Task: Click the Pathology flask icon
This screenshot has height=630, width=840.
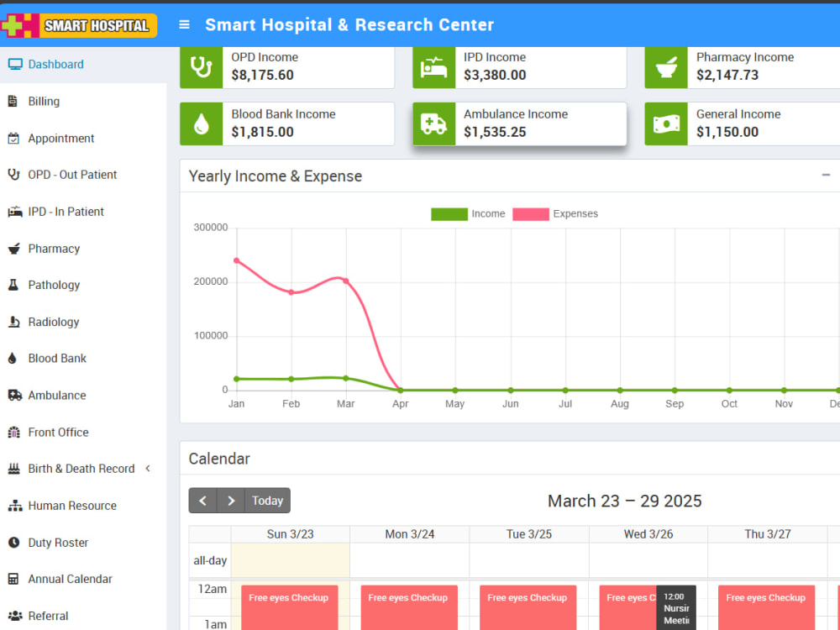Action: (x=13, y=285)
